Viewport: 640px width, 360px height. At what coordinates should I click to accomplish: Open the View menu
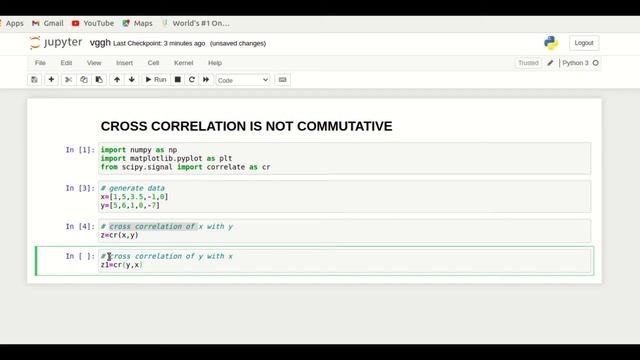[x=94, y=63]
